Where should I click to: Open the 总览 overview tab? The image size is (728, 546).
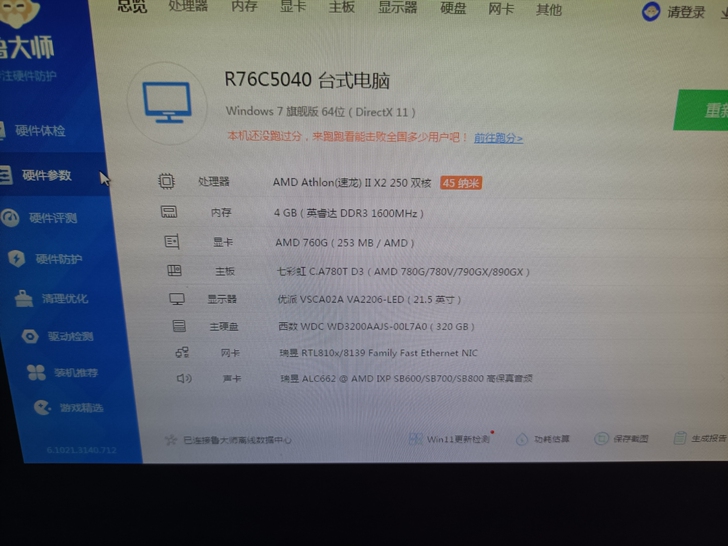(132, 6)
